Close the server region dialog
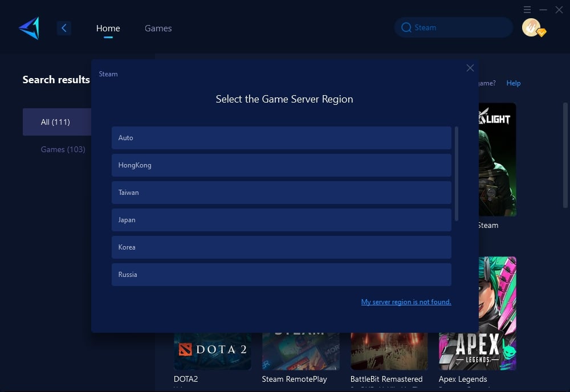 tap(470, 68)
